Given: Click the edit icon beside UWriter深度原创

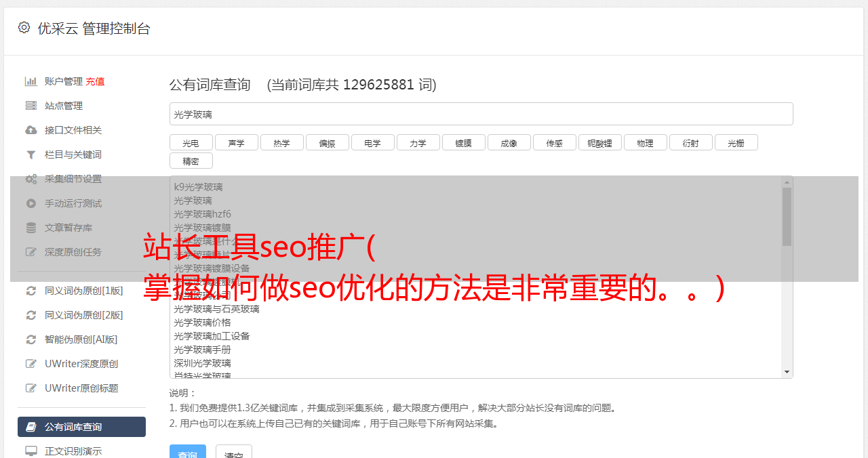Looking at the screenshot, I should [31, 364].
